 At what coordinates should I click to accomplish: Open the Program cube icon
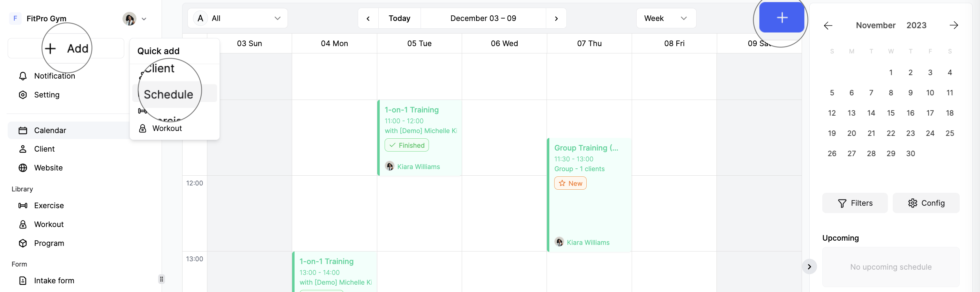[x=23, y=243]
